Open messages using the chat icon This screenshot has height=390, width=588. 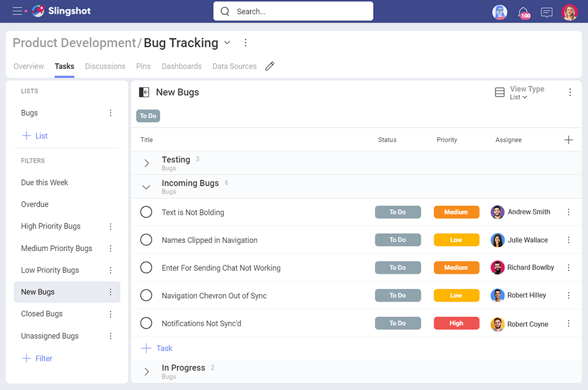click(x=547, y=12)
